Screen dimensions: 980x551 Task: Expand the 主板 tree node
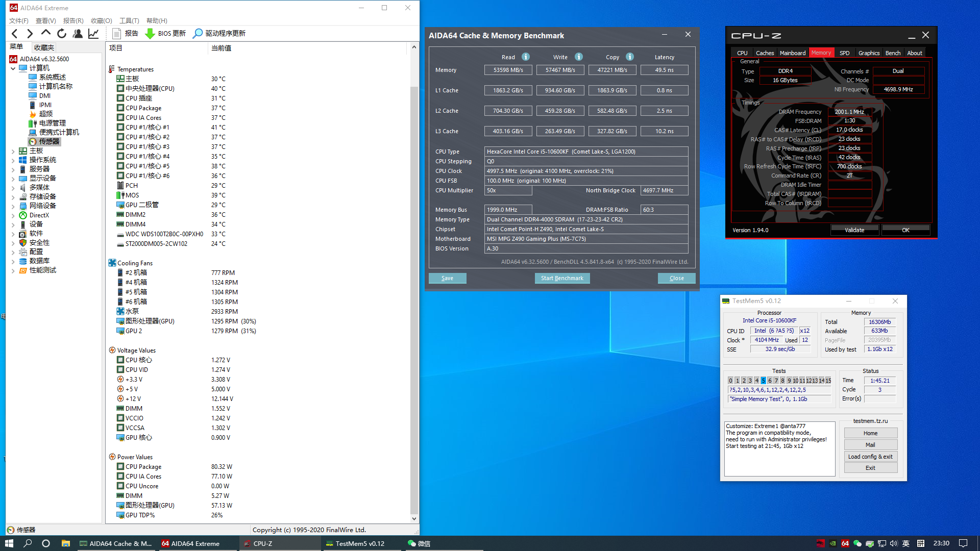click(13, 151)
